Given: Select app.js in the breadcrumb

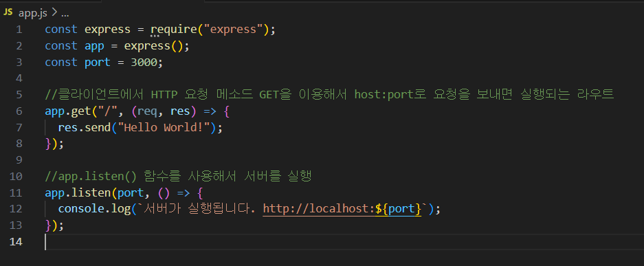Looking at the screenshot, I should (33, 13).
